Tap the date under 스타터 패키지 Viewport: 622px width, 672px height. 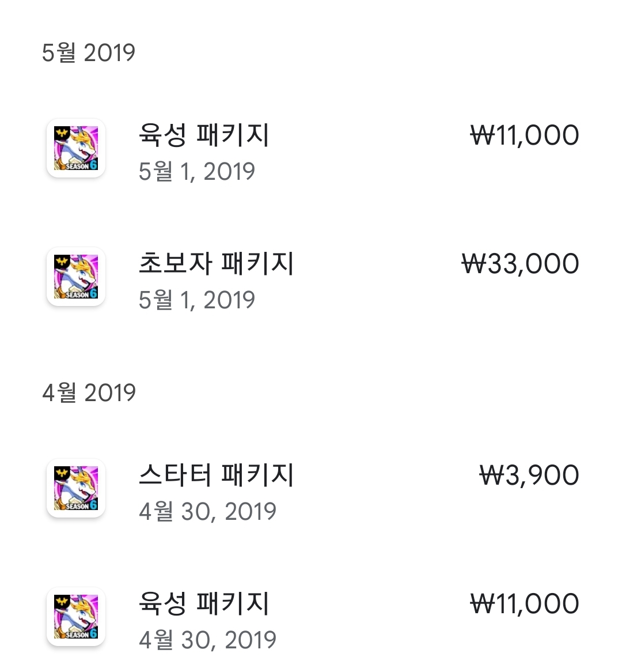click(207, 511)
